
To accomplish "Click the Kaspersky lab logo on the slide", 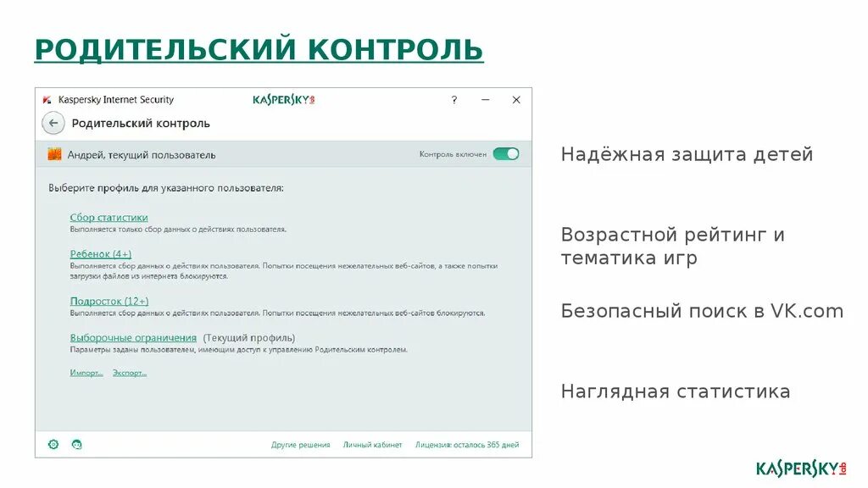I will pos(801,469).
